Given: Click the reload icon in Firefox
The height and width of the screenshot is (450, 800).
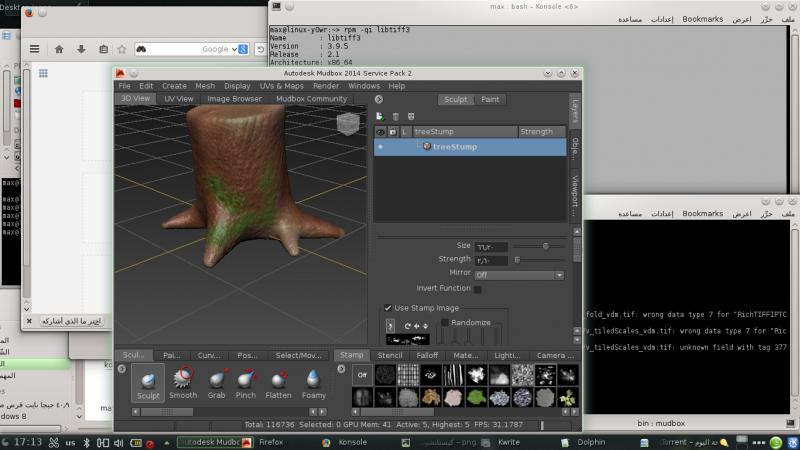Looking at the screenshot, I should [x=260, y=49].
